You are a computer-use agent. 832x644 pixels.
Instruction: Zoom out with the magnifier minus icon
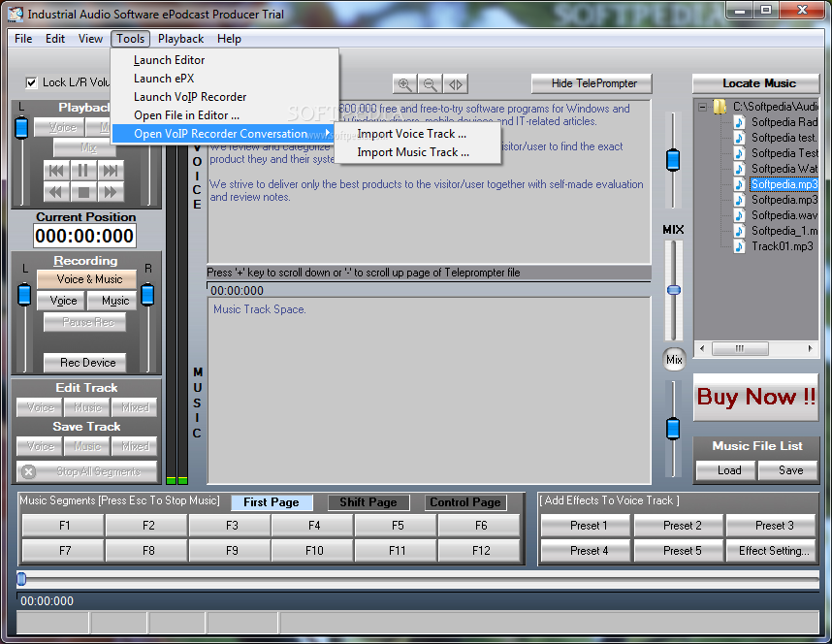(x=431, y=84)
